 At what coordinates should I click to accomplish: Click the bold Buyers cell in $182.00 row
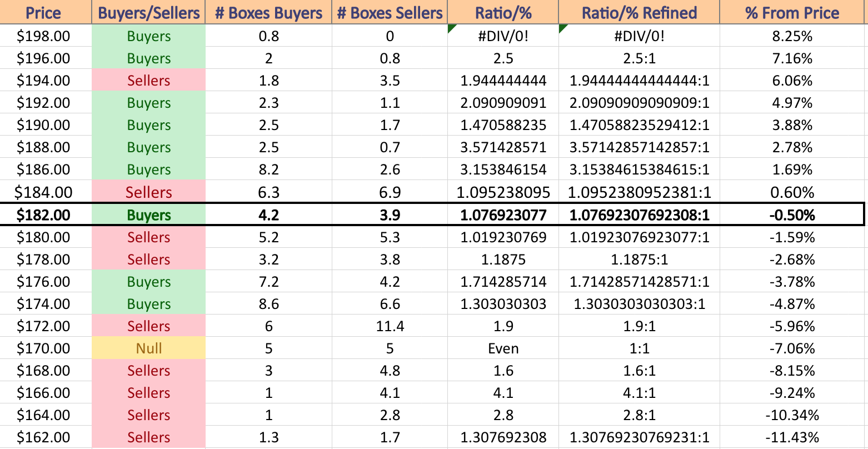pyautogui.click(x=148, y=215)
